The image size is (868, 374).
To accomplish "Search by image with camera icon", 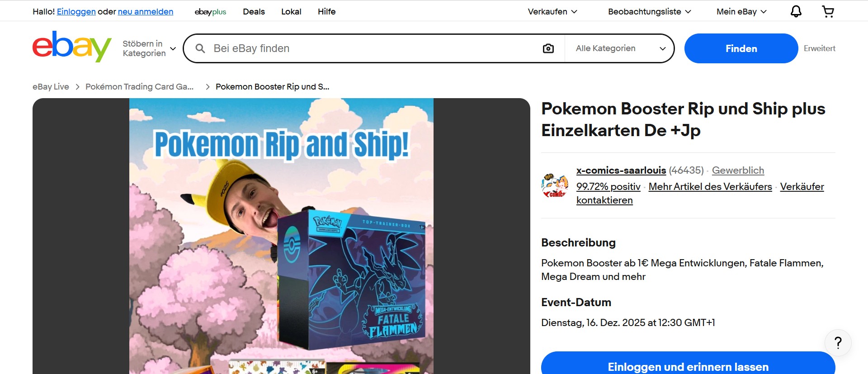I will [x=548, y=48].
